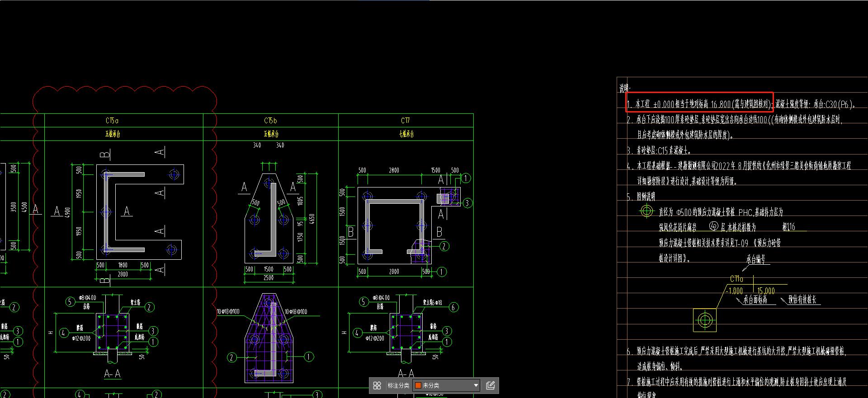Click the 五桩承台 label under CT5a
The width and height of the screenshot is (868, 398).
[x=113, y=134]
